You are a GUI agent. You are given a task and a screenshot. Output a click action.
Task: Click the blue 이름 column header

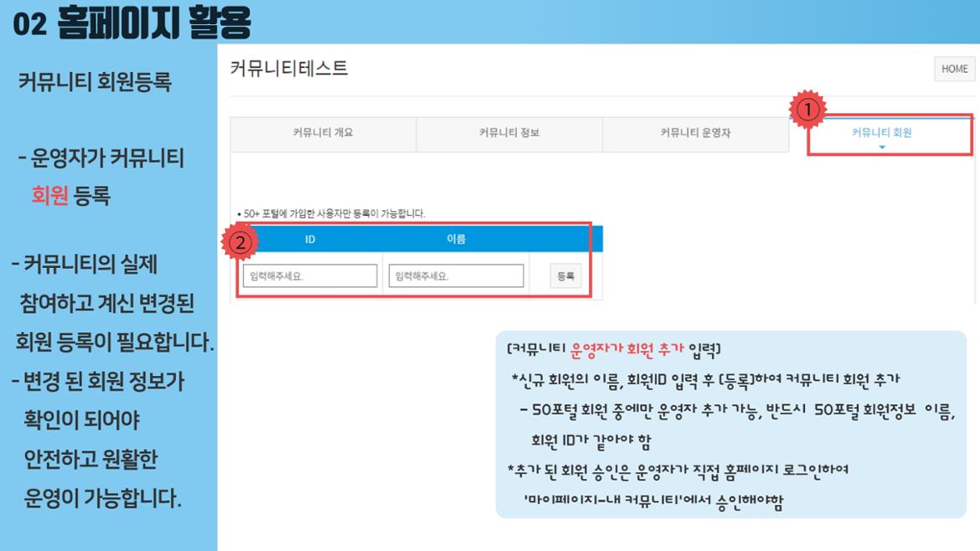(456, 241)
